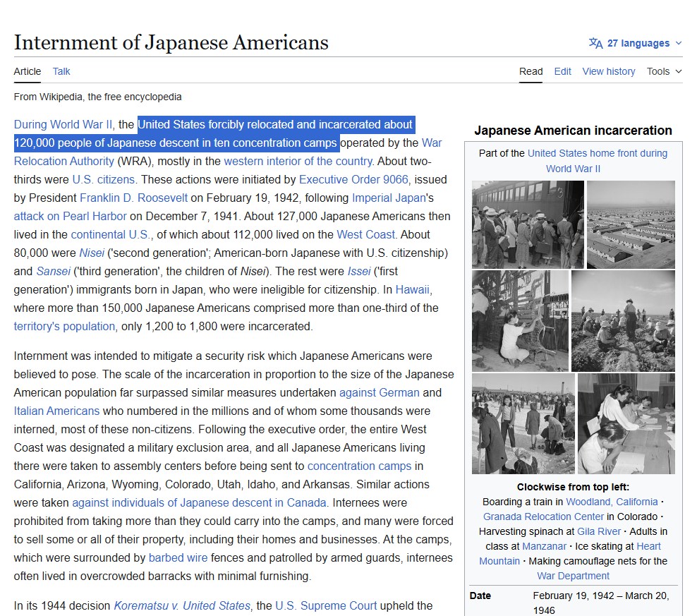697x616 pixels.
Task: Open the Woodland, California link
Action: click(x=612, y=502)
